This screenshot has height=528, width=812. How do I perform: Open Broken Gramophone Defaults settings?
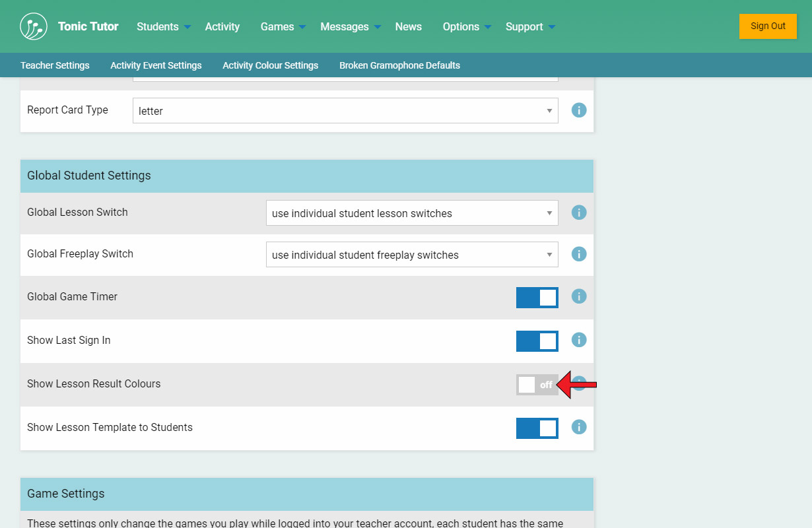pyautogui.click(x=399, y=65)
